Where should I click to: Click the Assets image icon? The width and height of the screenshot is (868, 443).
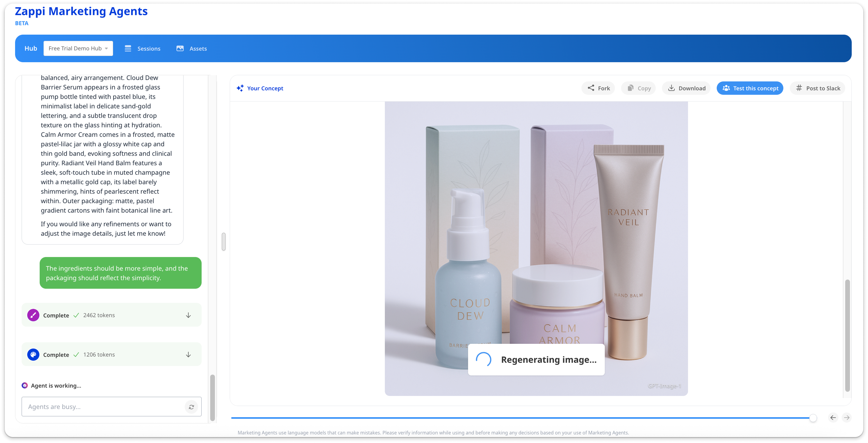(x=180, y=49)
